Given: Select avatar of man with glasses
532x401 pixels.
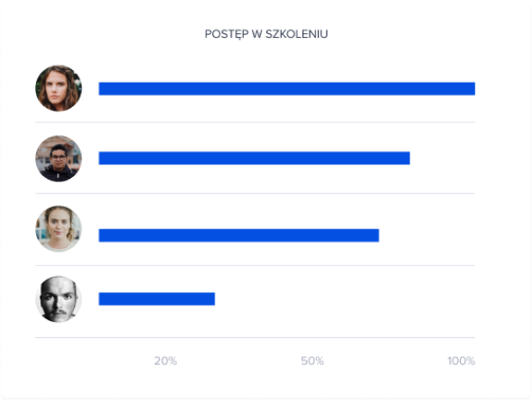Looking at the screenshot, I should [x=59, y=158].
